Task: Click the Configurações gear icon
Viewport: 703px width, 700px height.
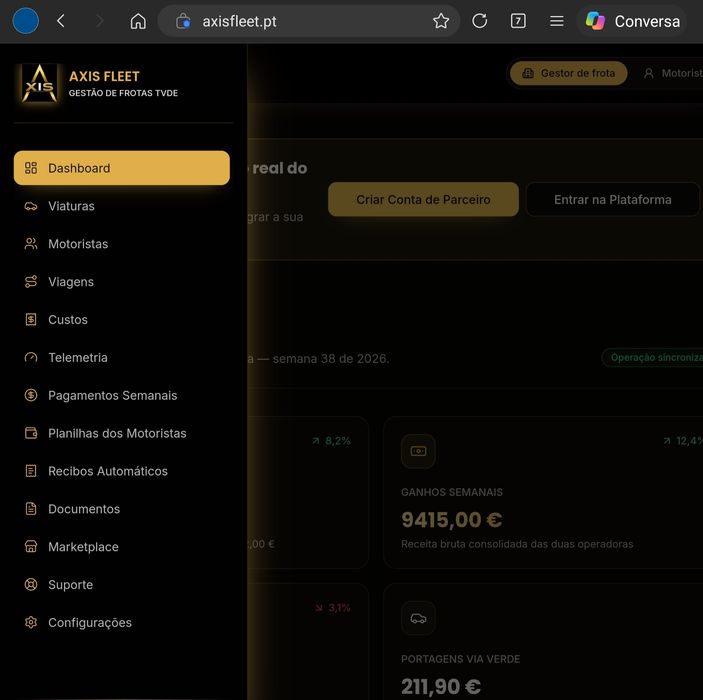Action: tap(31, 623)
